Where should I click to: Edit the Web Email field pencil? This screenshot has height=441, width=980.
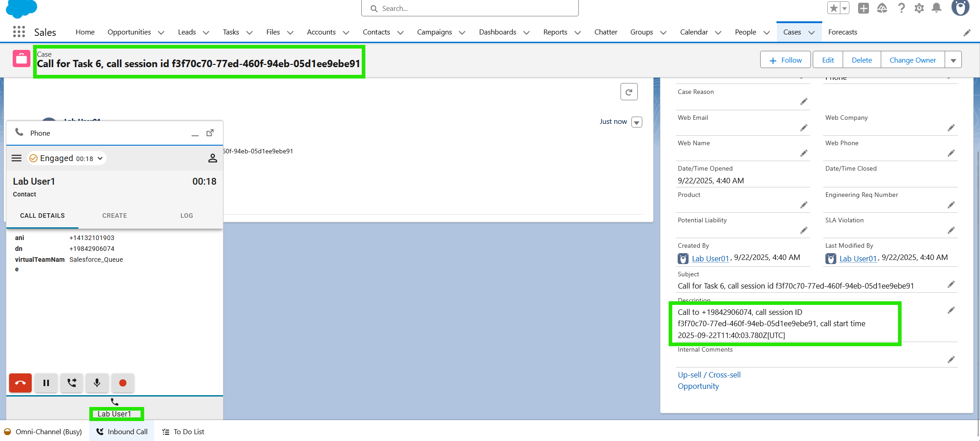(804, 128)
